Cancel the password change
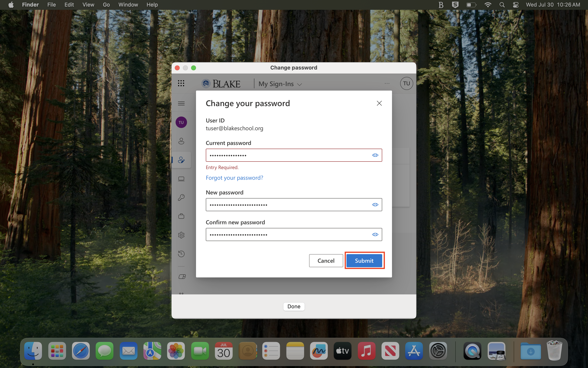This screenshot has width=588, height=368. (x=326, y=261)
